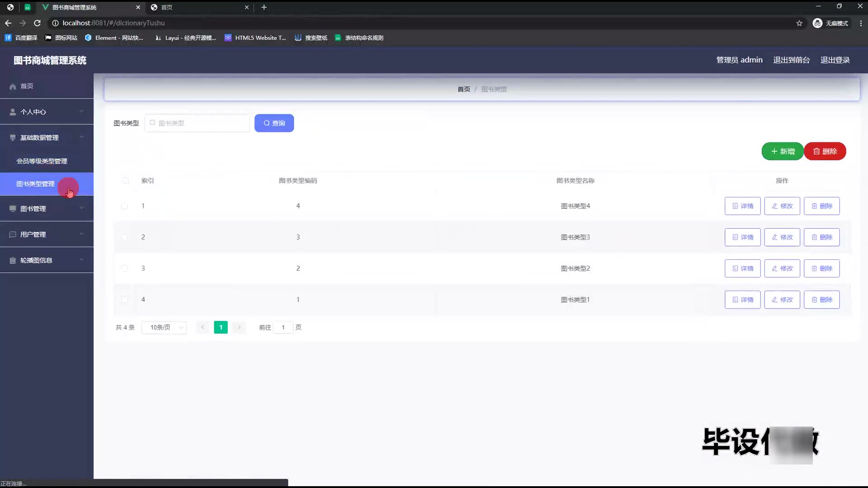Viewport: 868px width, 488px height.
Task: Select 图书类型管理 submenu item
Action: pos(47,184)
